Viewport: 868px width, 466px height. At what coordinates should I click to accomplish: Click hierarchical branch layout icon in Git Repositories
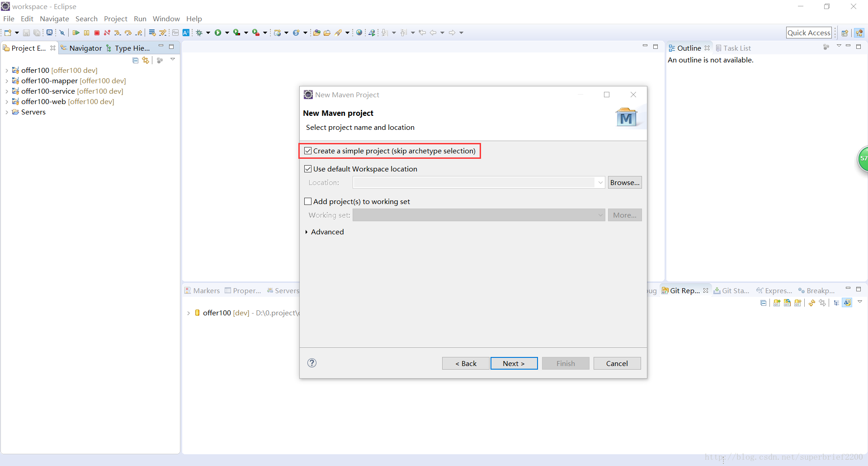click(x=836, y=303)
